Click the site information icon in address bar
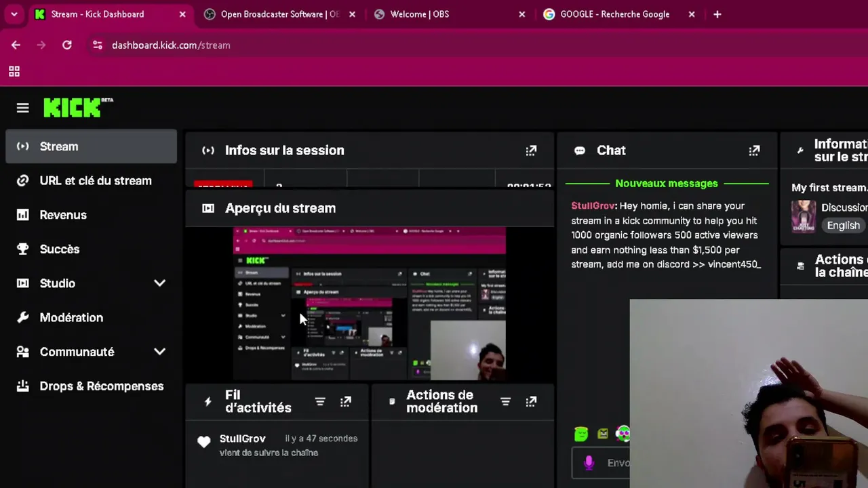Viewport: 868px width, 488px height. pyautogui.click(x=97, y=45)
